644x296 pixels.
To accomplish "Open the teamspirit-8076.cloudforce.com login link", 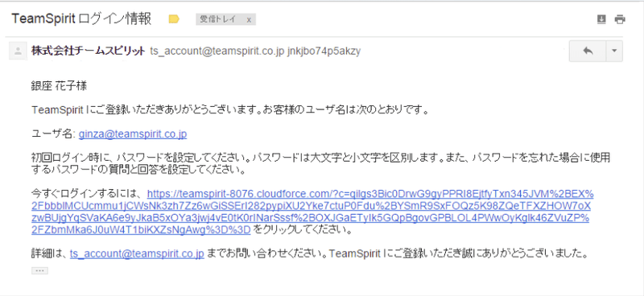I will point(312,212).
